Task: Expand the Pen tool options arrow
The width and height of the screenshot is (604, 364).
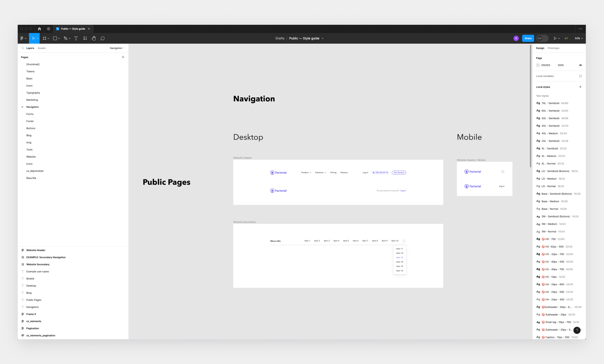Action: tap(70, 38)
